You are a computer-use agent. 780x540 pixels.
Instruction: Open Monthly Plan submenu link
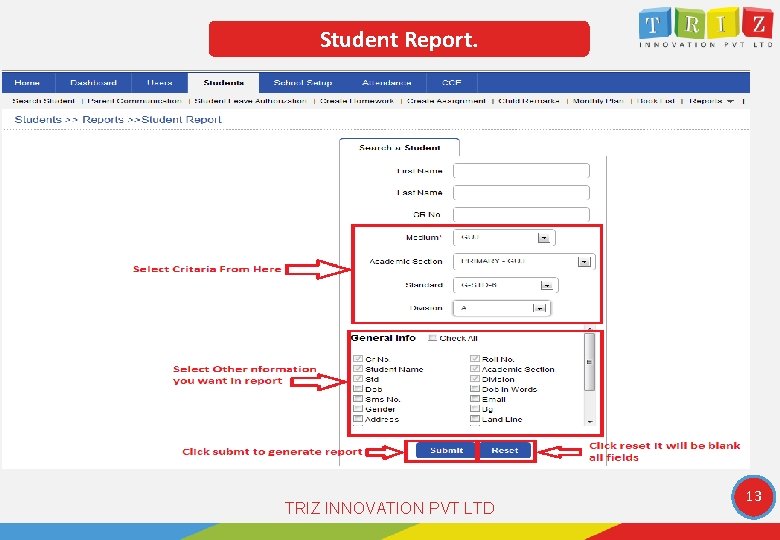pyautogui.click(x=598, y=101)
